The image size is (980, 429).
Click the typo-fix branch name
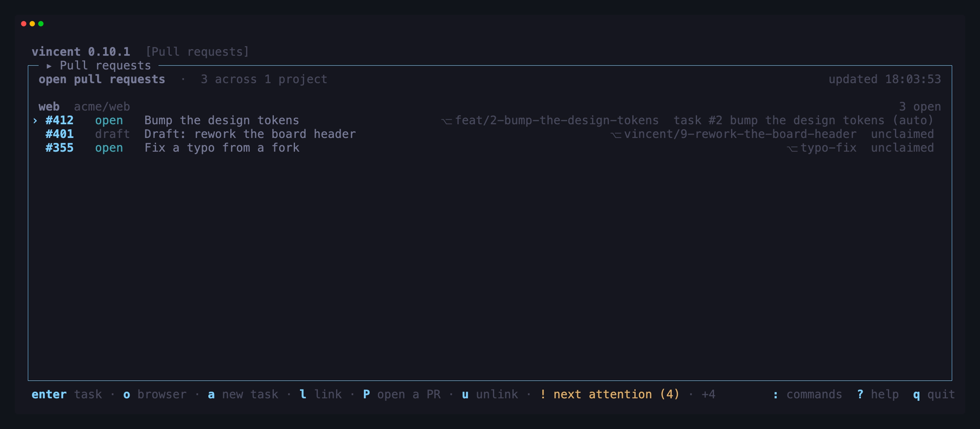(x=828, y=148)
